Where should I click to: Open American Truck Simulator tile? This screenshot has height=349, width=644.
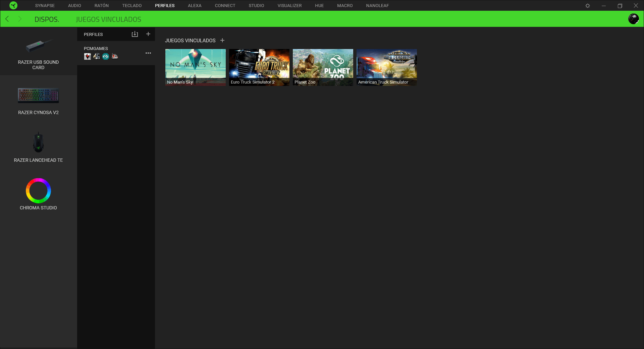(x=387, y=67)
